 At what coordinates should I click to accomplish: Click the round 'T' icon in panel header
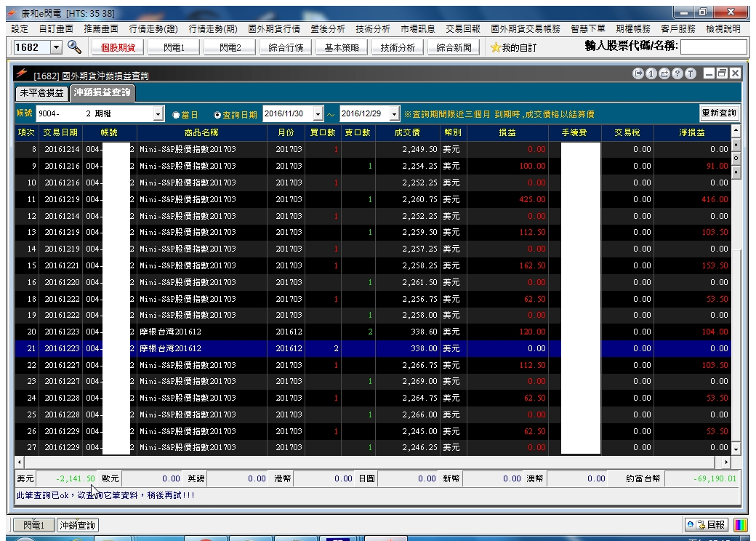click(691, 73)
